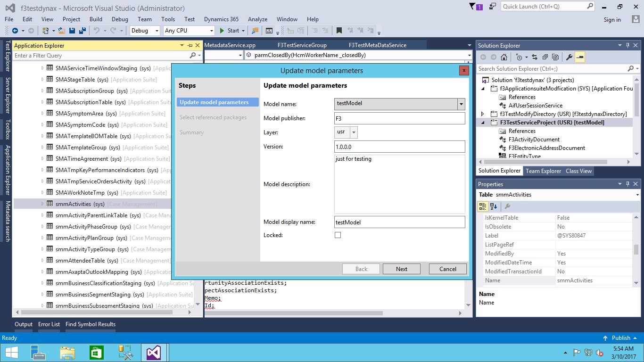Click Home icon in Solution Explorer
The width and height of the screenshot is (644, 362).
(504, 57)
